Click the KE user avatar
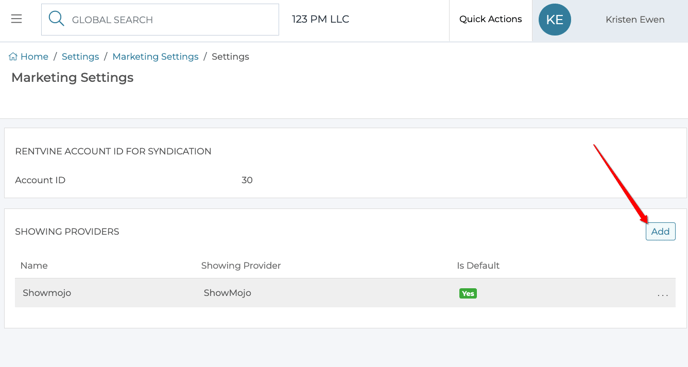The width and height of the screenshot is (688, 367). tap(555, 20)
